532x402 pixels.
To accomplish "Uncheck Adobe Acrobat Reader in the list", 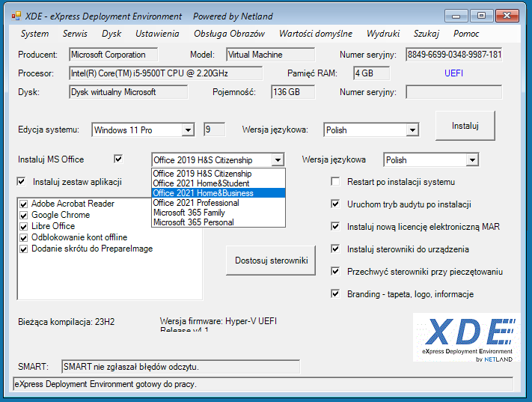I will [24, 204].
